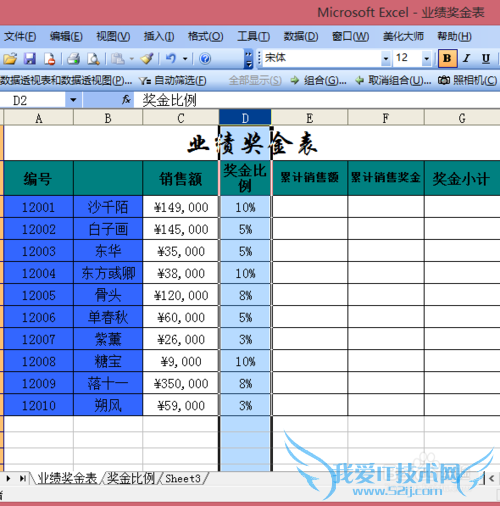The image size is (500, 506).
Task: Click the 奖金小计 header cell
Action: [462, 178]
